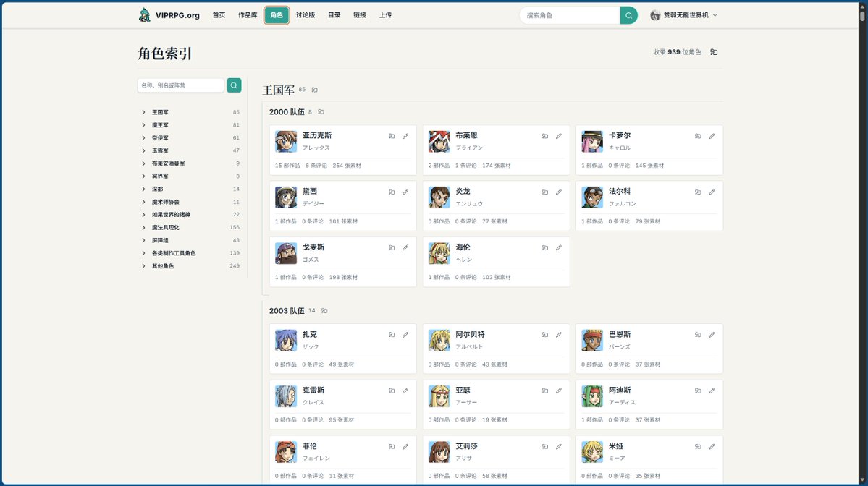Click folder icon next to 2000 队伍 heading
Image resolution: width=868 pixels, height=486 pixels.
pyautogui.click(x=321, y=111)
